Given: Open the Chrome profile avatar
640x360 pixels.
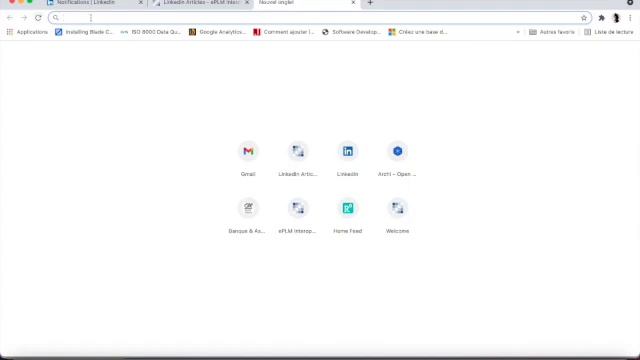Looking at the screenshot, I should tap(616, 18).
